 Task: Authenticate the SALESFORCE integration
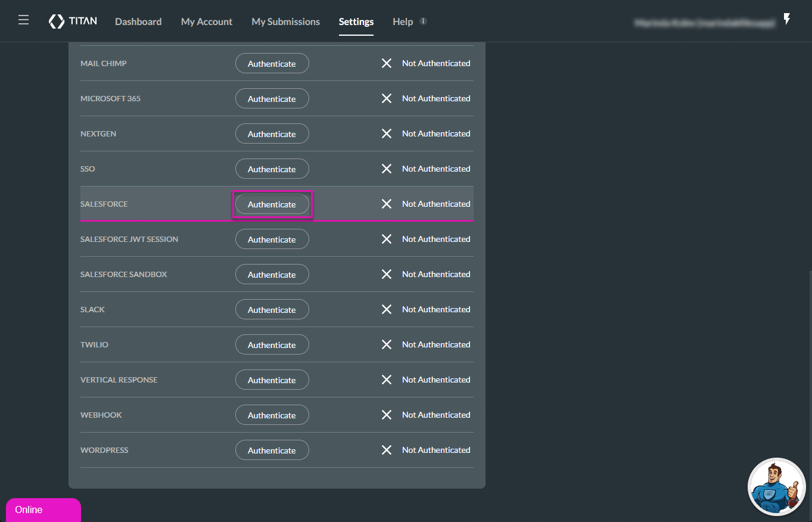272,204
